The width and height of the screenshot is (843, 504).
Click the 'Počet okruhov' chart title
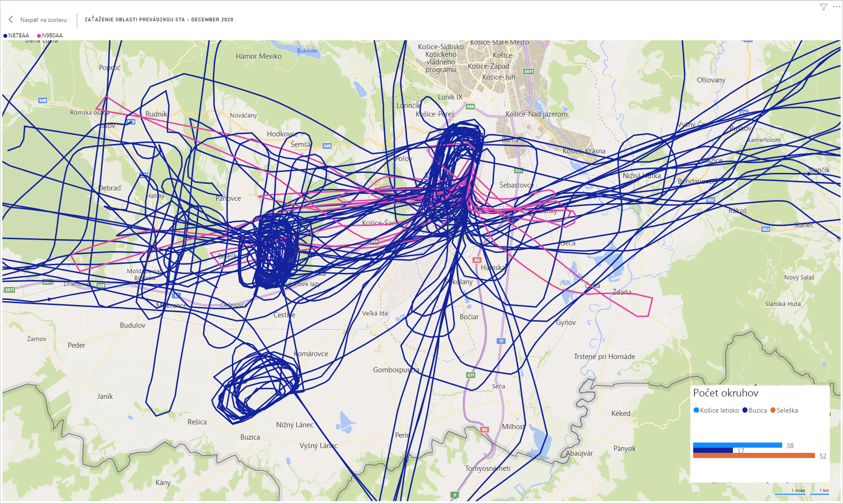725,393
